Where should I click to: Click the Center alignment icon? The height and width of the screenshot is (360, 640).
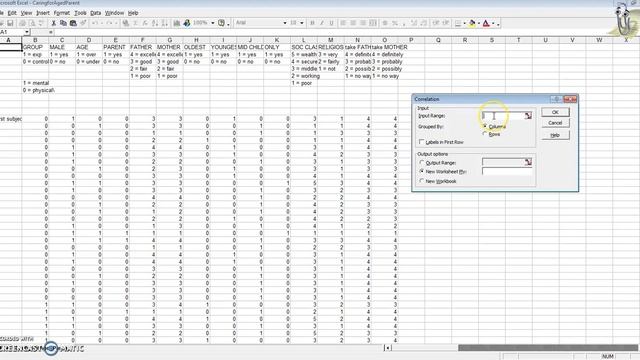click(353, 23)
